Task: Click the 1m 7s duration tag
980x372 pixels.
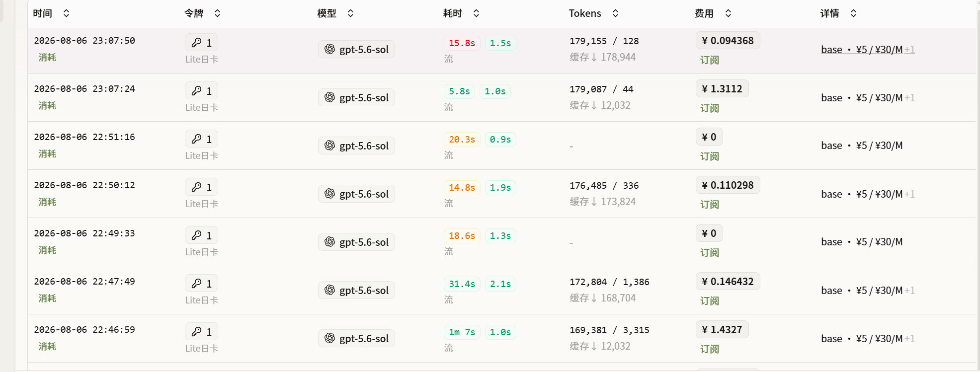Action: 462,332
